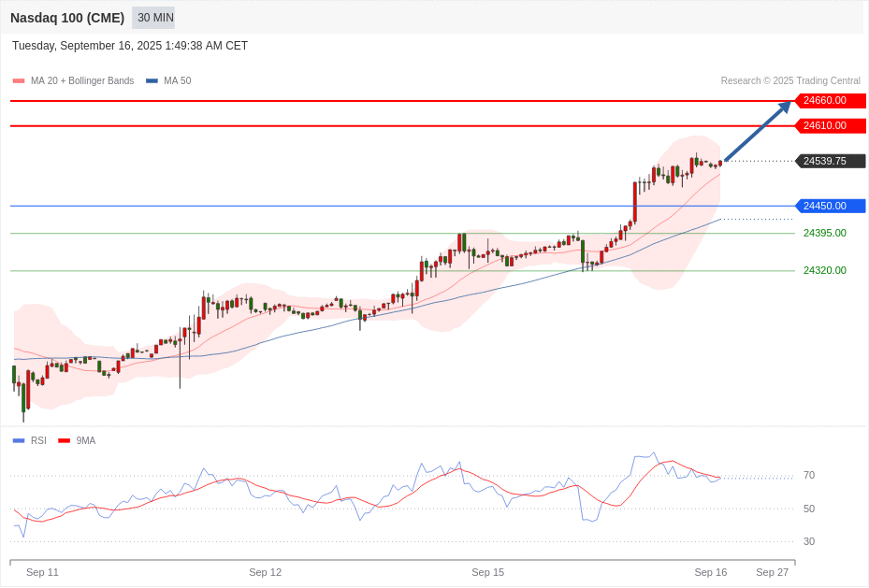Click the RSI 50 axis value
Image resolution: width=869 pixels, height=588 pixels.
pos(809,509)
